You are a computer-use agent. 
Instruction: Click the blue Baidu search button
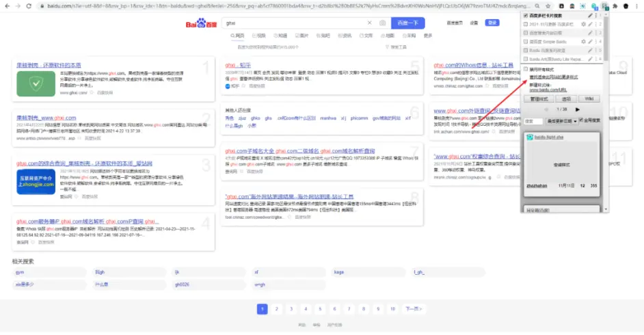(x=408, y=23)
